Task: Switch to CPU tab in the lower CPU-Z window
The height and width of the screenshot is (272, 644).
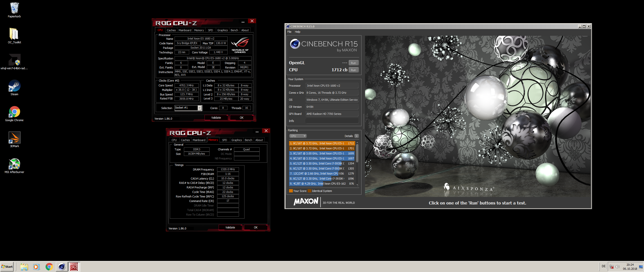Action: 174,140
